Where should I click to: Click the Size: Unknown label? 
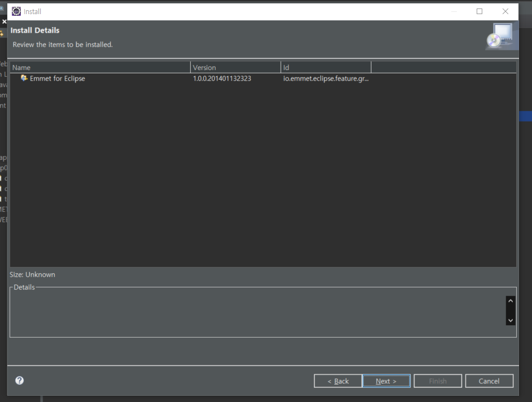coord(32,274)
